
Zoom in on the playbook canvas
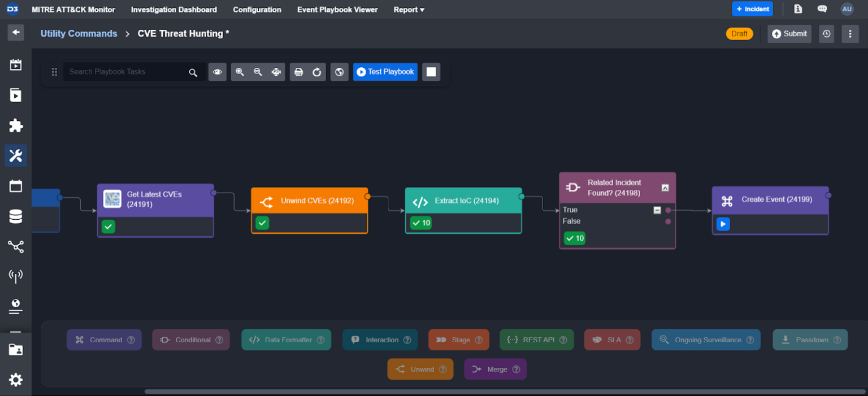click(240, 72)
